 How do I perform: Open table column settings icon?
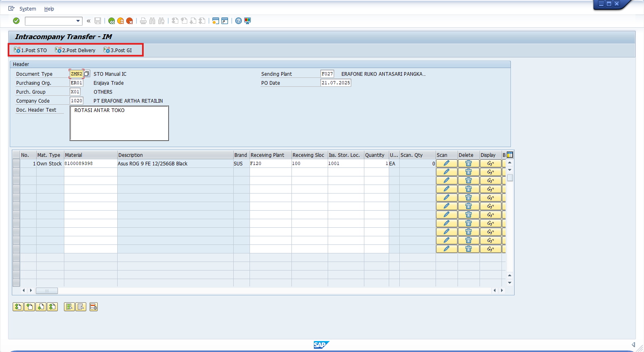click(510, 155)
